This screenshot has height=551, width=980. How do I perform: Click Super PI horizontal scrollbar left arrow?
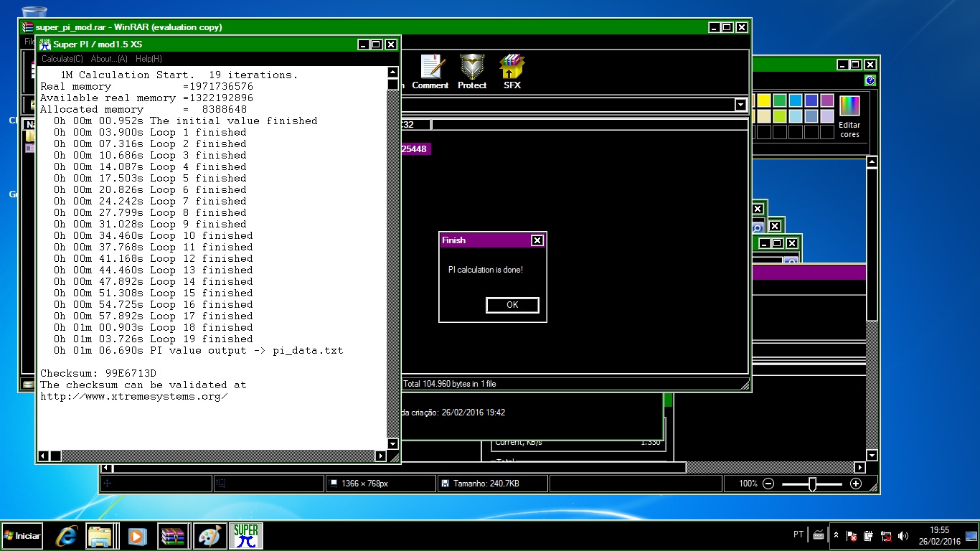(x=44, y=456)
